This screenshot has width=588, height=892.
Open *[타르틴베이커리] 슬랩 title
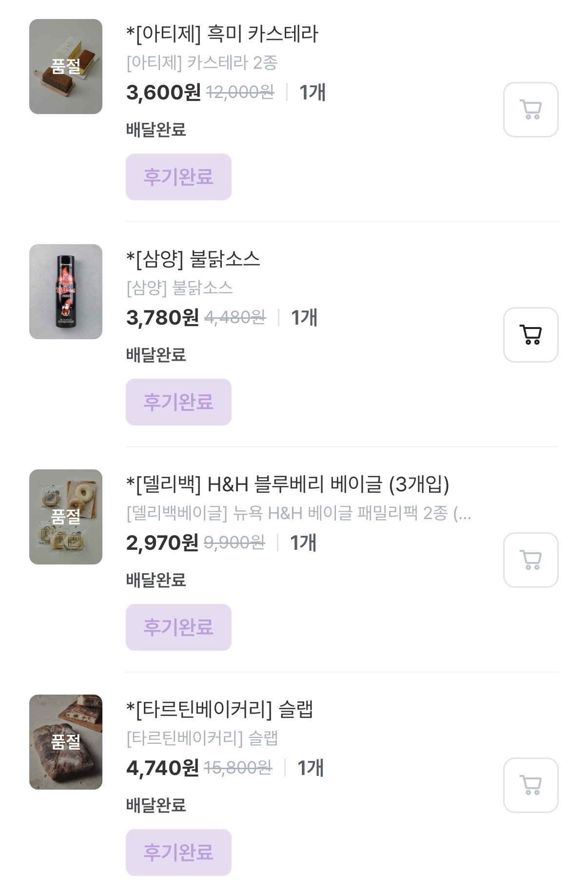click(x=219, y=710)
